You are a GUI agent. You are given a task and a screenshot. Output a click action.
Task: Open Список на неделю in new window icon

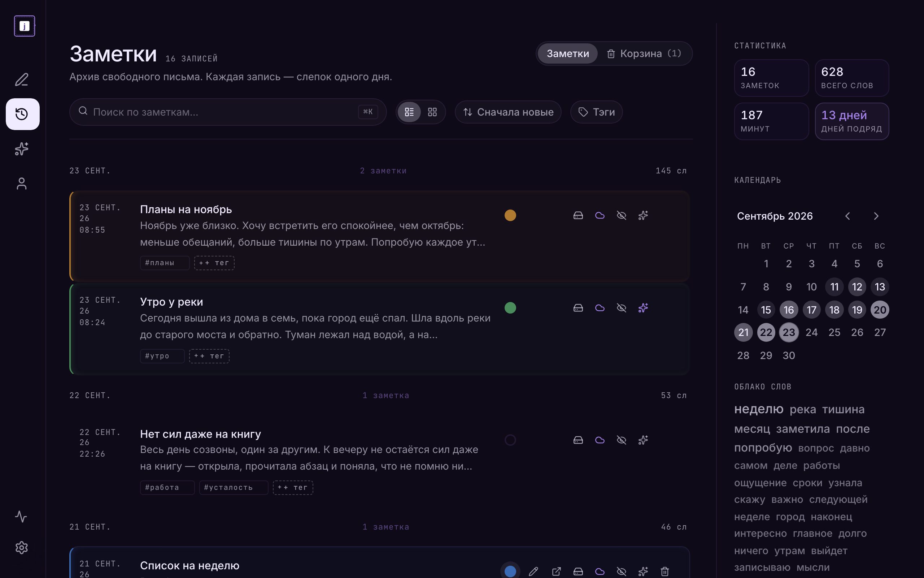pos(556,571)
